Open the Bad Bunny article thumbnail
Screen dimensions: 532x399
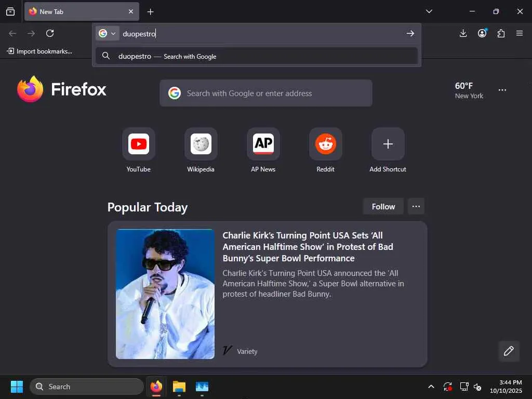(x=165, y=294)
